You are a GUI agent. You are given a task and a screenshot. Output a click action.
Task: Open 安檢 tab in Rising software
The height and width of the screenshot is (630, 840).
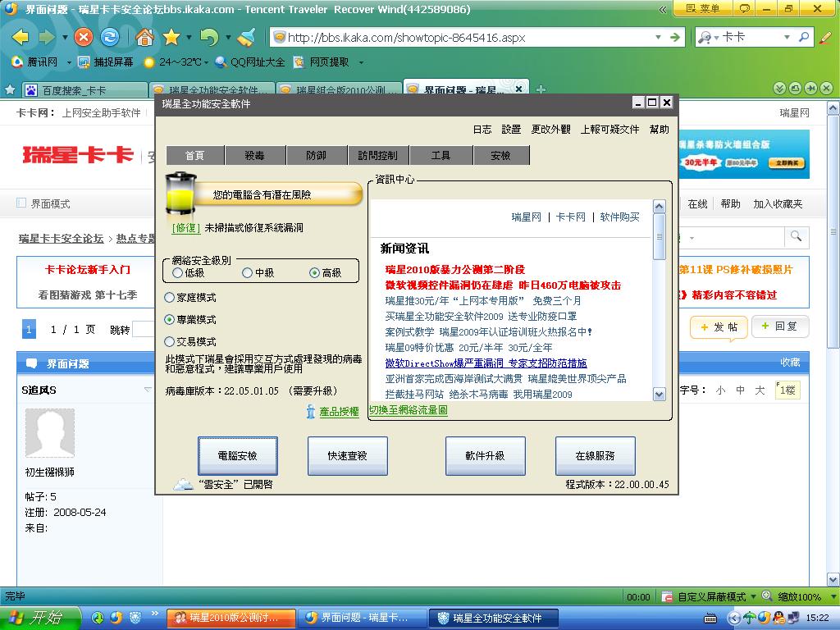coord(501,155)
